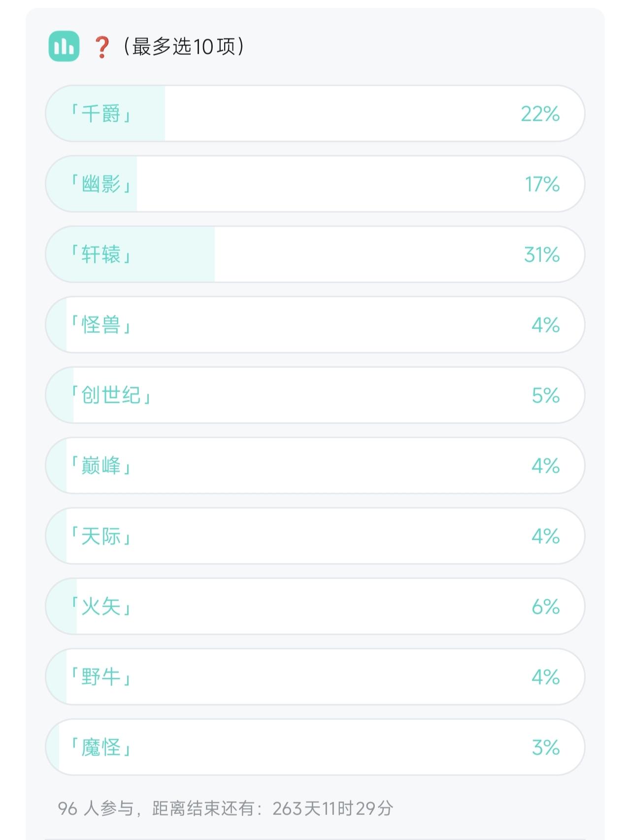Click the green poll chart icon
This screenshot has width=630, height=840.
[64, 46]
